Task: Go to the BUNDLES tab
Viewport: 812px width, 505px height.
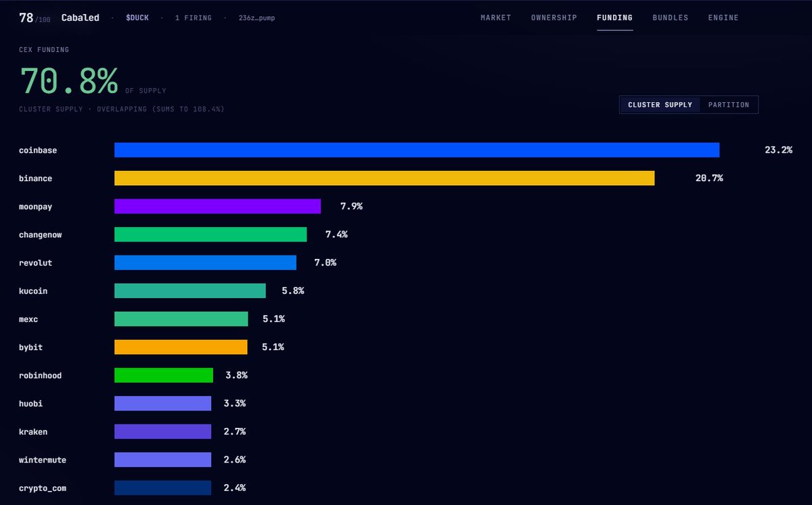Action: click(671, 18)
